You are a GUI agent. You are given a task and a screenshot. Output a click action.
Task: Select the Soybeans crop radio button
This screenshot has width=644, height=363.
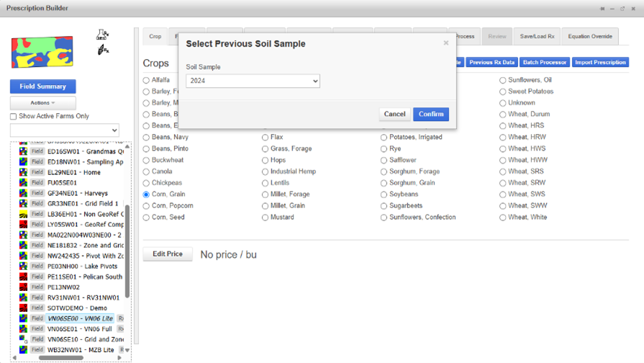pyautogui.click(x=384, y=194)
